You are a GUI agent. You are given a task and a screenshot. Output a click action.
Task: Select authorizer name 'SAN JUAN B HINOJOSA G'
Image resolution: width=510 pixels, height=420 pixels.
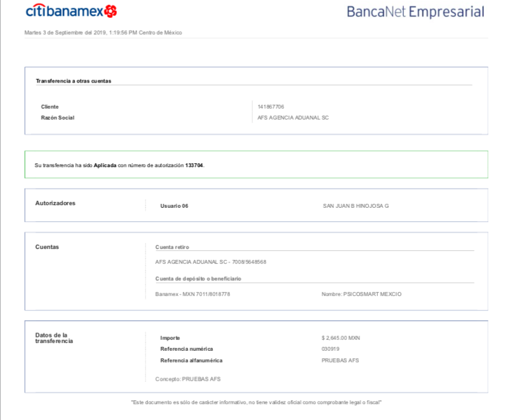356,206
